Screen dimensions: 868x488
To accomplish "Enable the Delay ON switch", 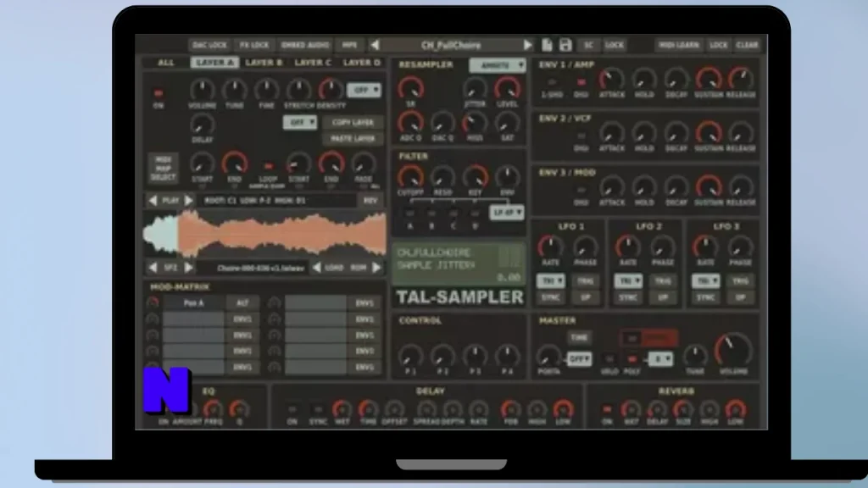I will click(292, 410).
